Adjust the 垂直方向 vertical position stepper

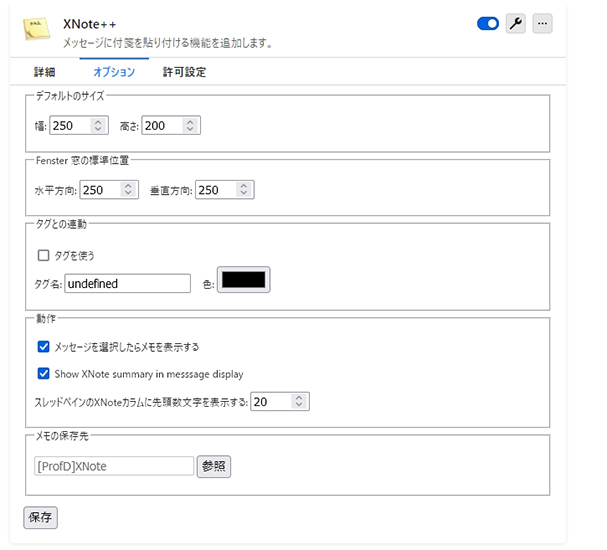pyautogui.click(x=245, y=190)
